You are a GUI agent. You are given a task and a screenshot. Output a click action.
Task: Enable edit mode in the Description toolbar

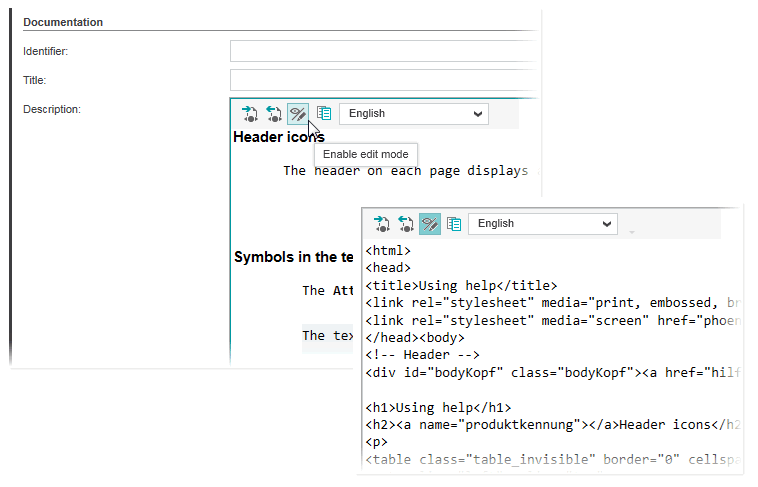(x=298, y=114)
